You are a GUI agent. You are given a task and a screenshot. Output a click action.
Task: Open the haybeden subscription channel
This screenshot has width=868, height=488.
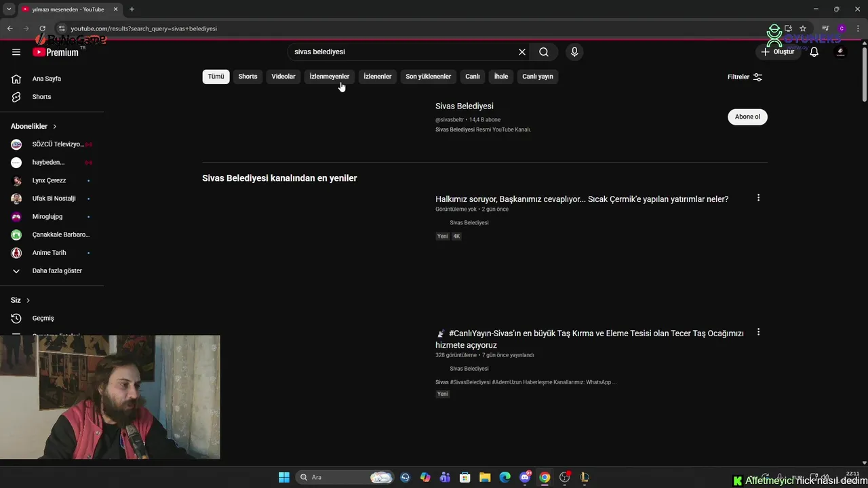(52, 162)
